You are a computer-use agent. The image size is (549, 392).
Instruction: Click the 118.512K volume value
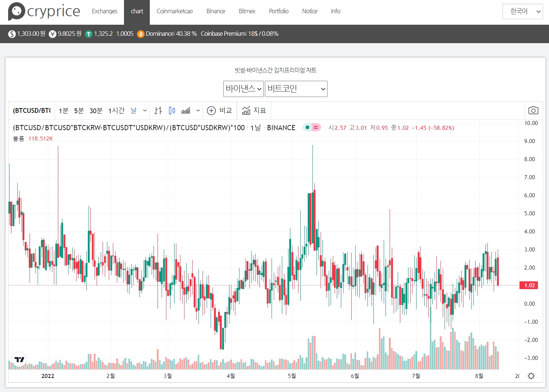pos(41,139)
